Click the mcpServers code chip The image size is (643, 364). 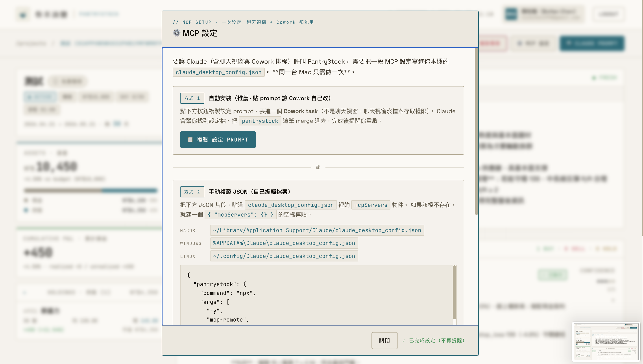pyautogui.click(x=370, y=205)
